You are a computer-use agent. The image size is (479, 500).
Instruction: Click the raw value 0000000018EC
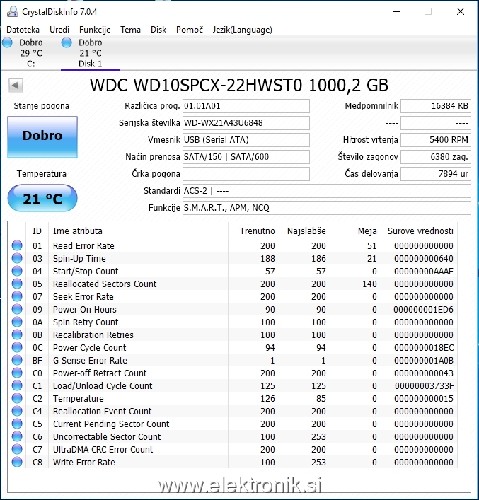tap(424, 347)
